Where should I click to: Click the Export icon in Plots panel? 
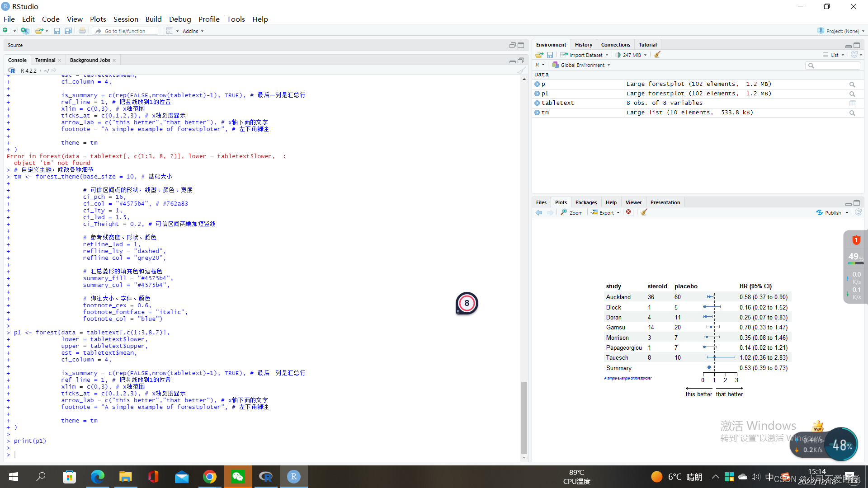click(x=604, y=212)
